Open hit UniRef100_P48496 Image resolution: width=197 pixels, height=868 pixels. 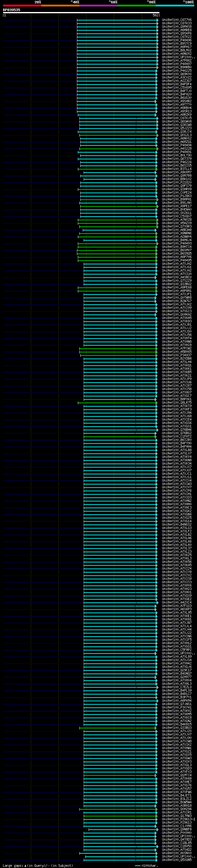177,40
